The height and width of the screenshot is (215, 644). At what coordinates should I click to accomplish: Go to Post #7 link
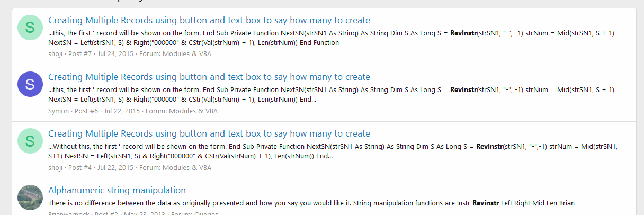click(79, 53)
